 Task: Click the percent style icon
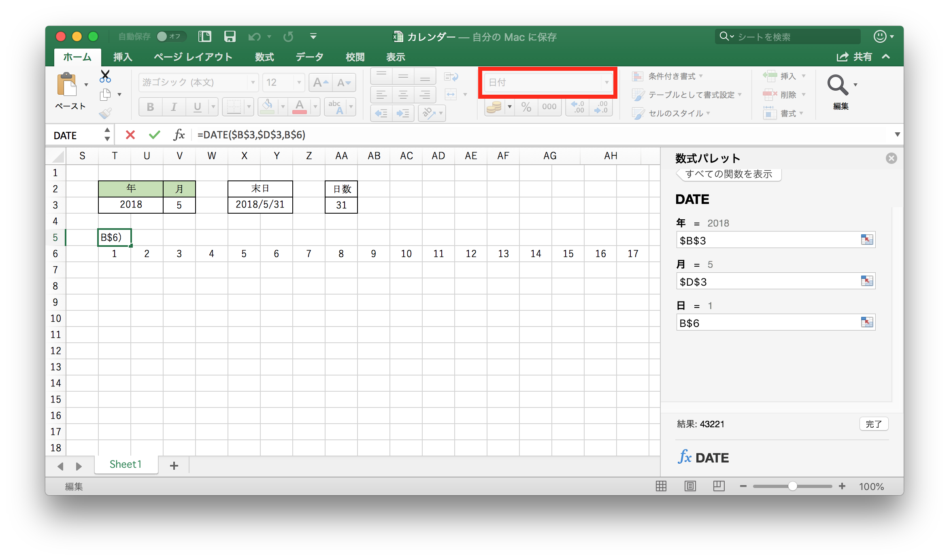point(526,107)
